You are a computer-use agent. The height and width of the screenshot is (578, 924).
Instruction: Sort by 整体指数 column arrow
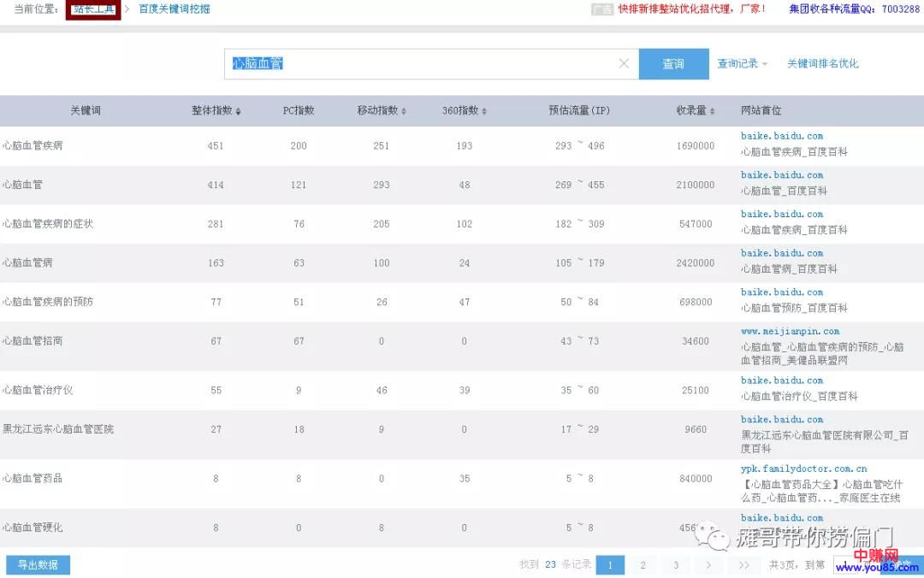[239, 111]
